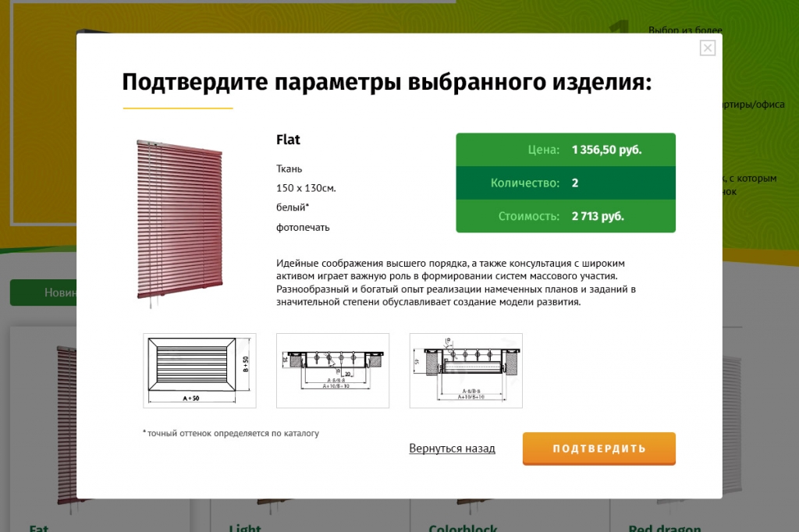Select the Flat product title

tap(288, 140)
